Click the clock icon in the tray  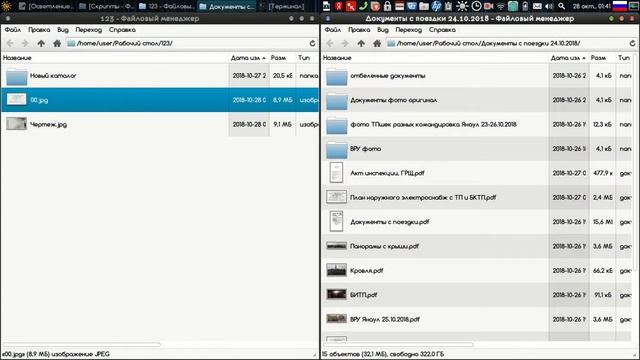coord(476,6)
